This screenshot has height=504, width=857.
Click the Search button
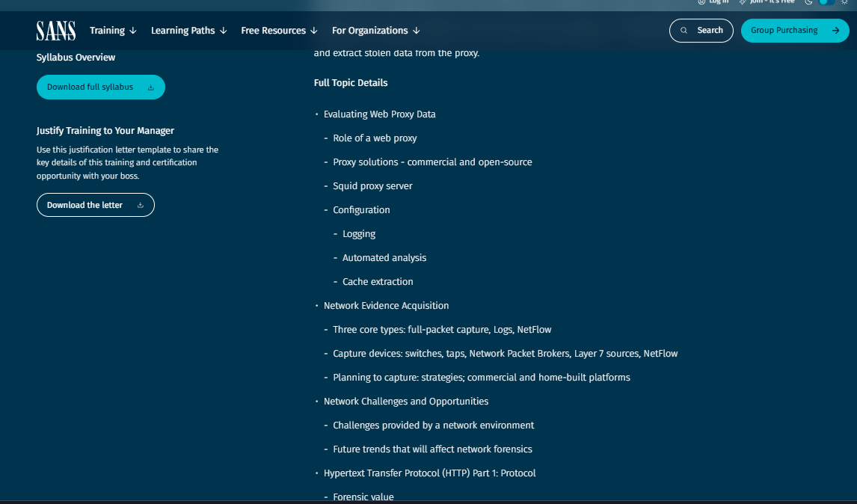[x=701, y=31]
